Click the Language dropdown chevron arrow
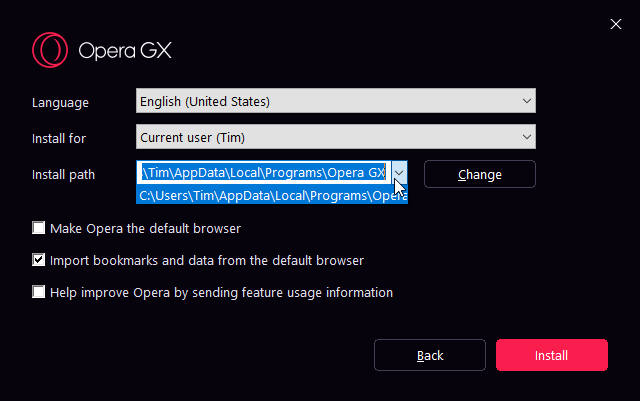 [527, 101]
